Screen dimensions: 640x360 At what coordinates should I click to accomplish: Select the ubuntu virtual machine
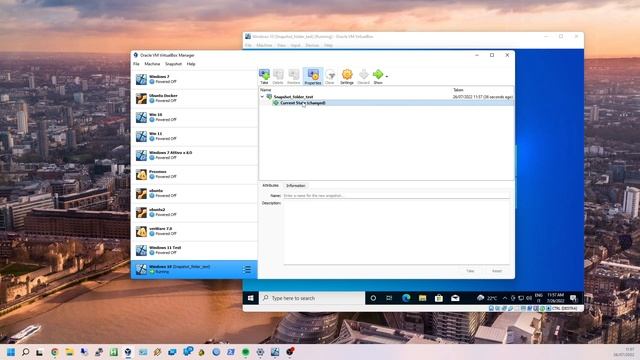[x=194, y=193]
